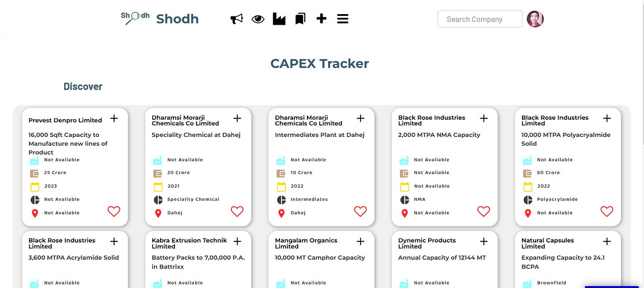
Task: Open Speciality Chemical at Dahej title
Action: pos(196,135)
